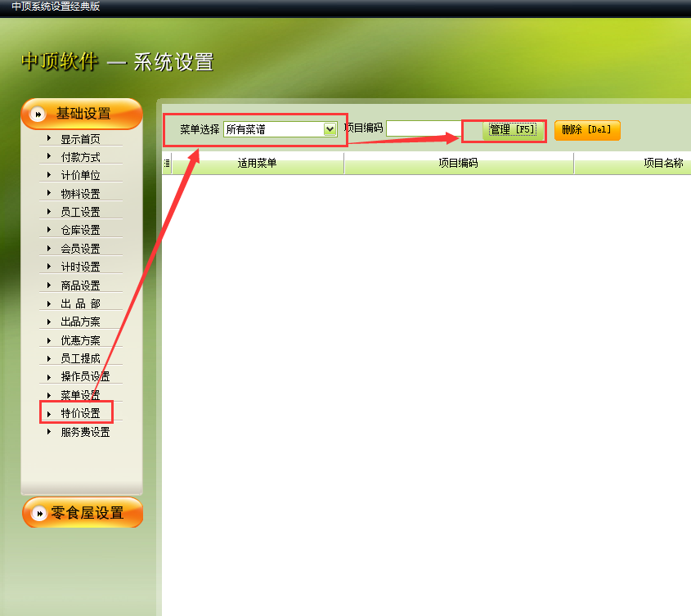The height and width of the screenshot is (616, 691).
Task: Click the grid corner icon left of 适用菜单
Action: [167, 164]
